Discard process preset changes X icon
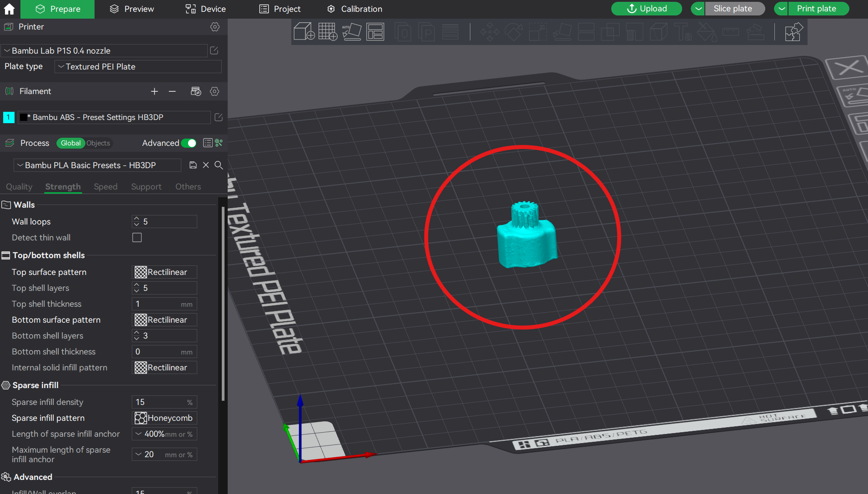The image size is (868, 494). click(206, 165)
